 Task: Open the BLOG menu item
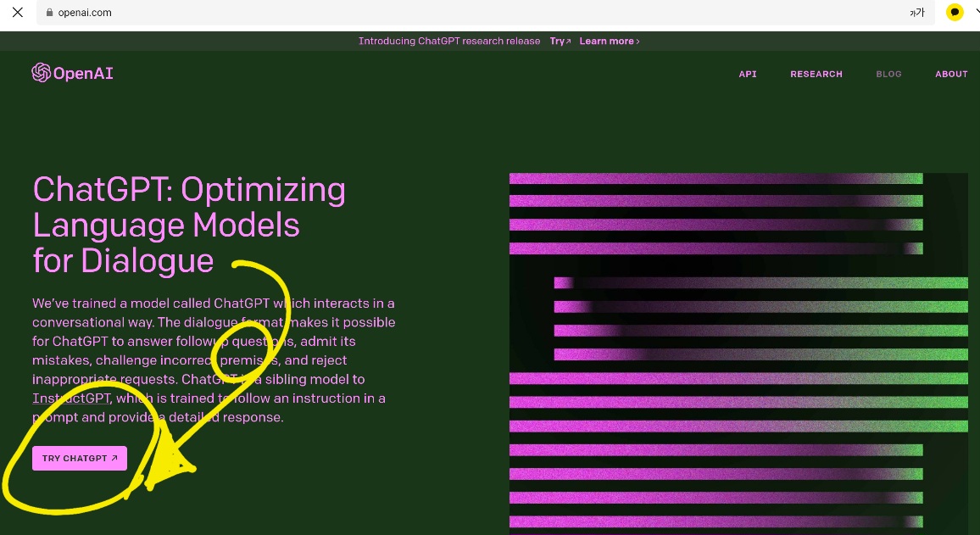pyautogui.click(x=888, y=74)
